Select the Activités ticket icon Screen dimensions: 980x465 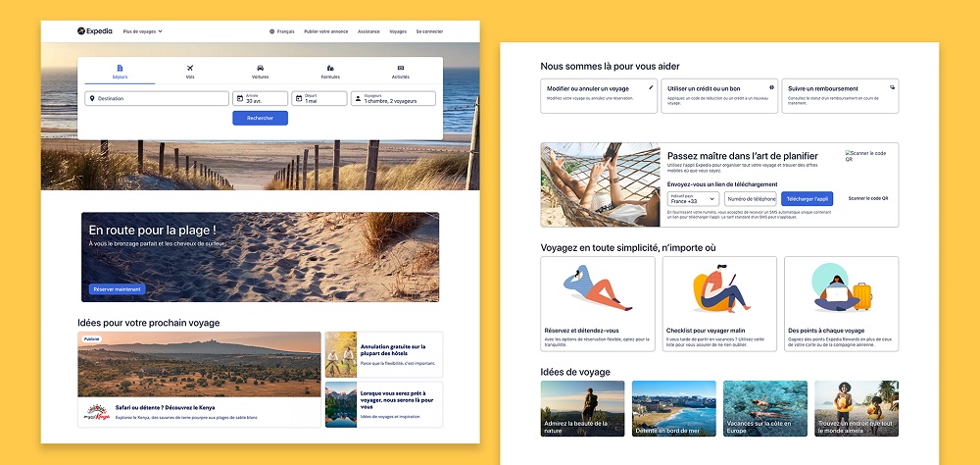tap(401, 68)
